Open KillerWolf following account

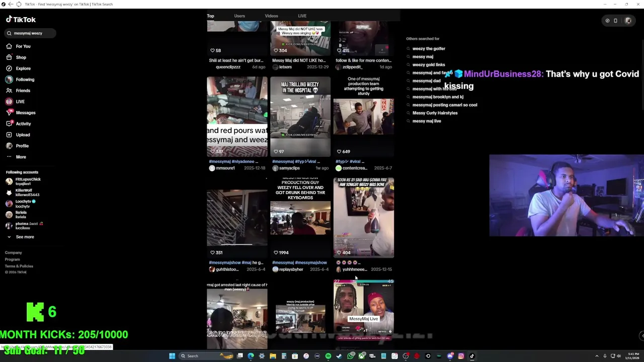point(23,193)
